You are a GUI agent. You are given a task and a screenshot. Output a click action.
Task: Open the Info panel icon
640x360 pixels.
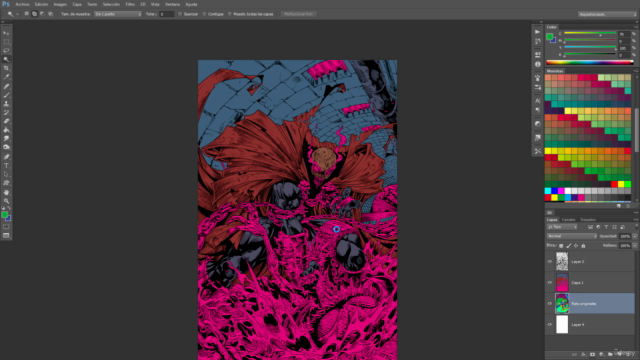[538, 64]
